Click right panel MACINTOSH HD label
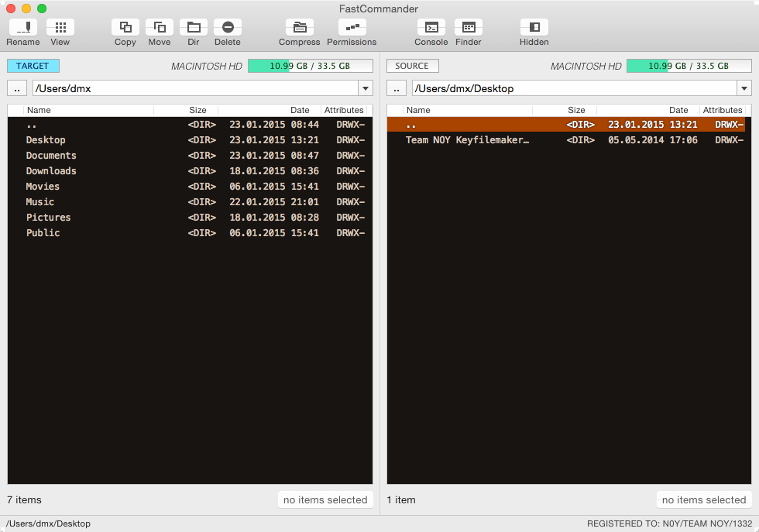This screenshot has height=532, width=759. coord(586,67)
